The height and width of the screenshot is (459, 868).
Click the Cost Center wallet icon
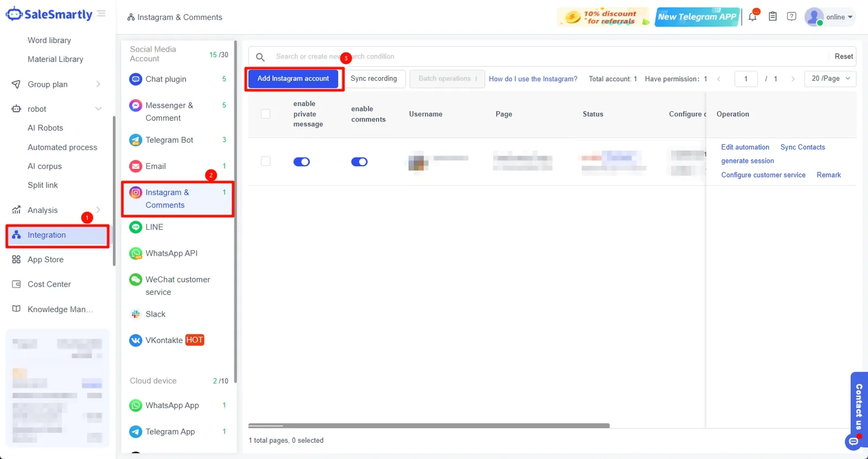pyautogui.click(x=16, y=284)
